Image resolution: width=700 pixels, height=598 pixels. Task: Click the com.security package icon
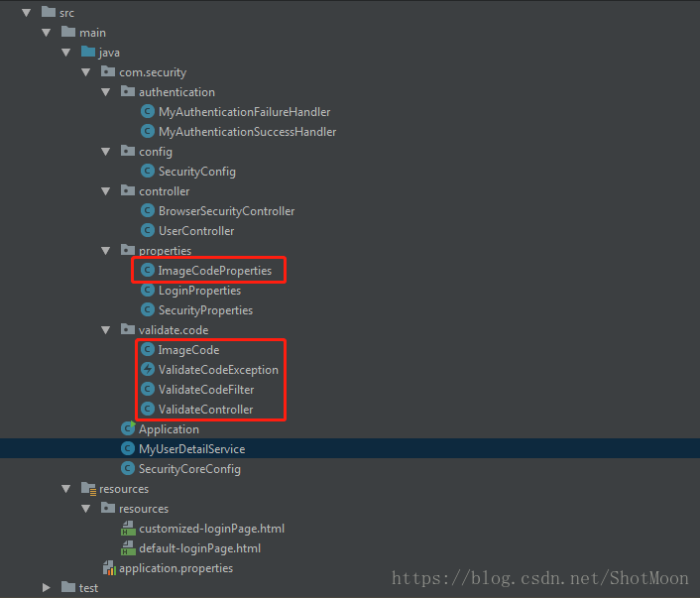108,71
